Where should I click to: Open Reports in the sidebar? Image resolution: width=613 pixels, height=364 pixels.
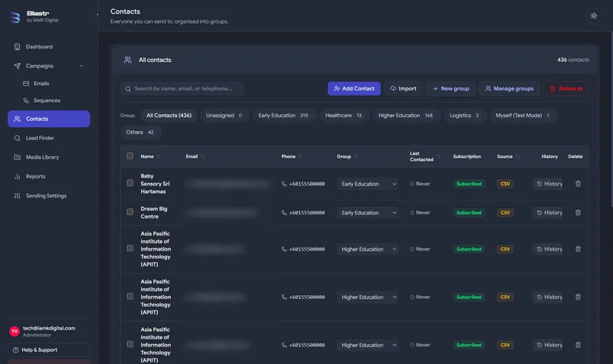pyautogui.click(x=49, y=176)
